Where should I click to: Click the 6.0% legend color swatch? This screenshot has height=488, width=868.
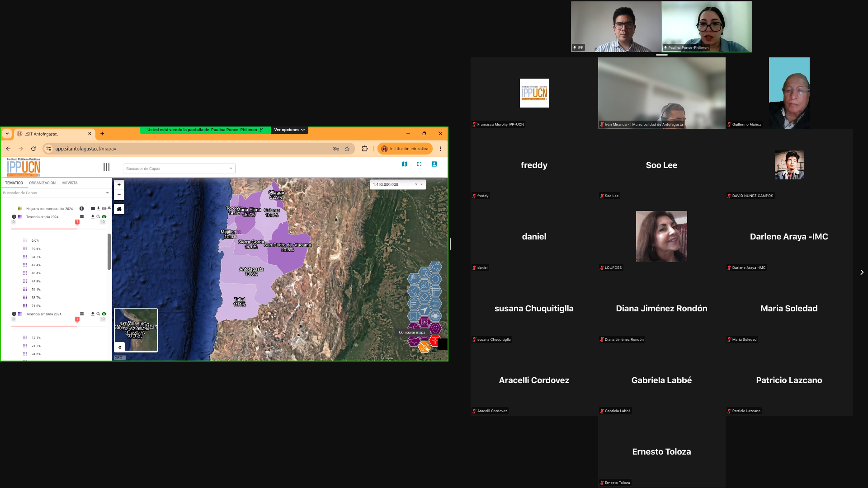[x=25, y=240]
